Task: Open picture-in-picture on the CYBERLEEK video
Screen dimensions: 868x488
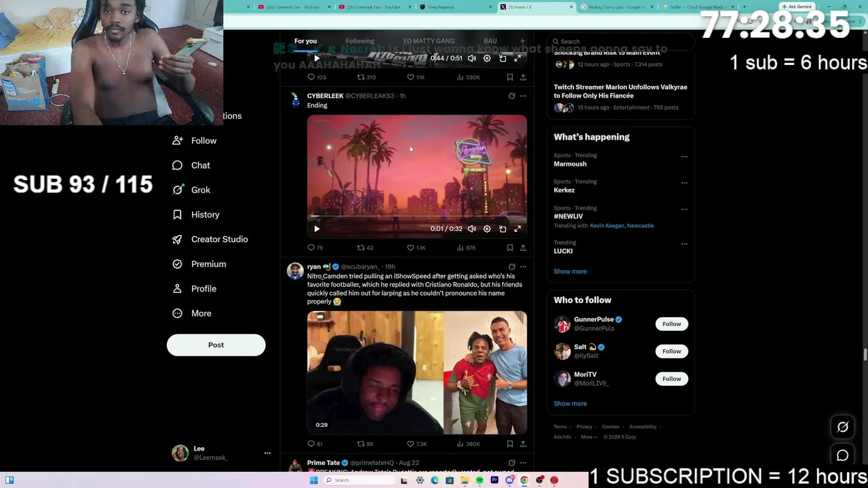Action: (x=502, y=229)
